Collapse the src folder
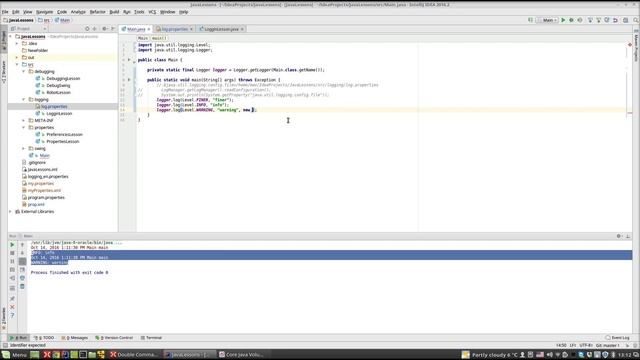640x360 pixels. 17,64
